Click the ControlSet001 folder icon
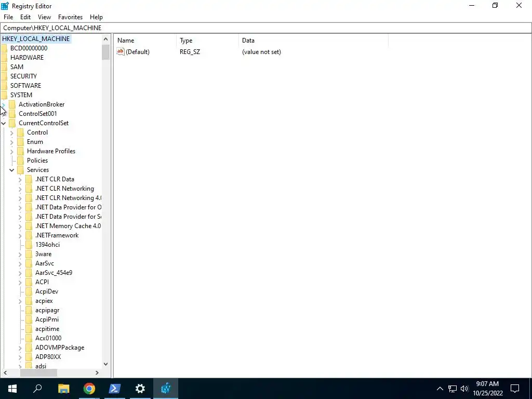532x399 pixels. coord(12,114)
